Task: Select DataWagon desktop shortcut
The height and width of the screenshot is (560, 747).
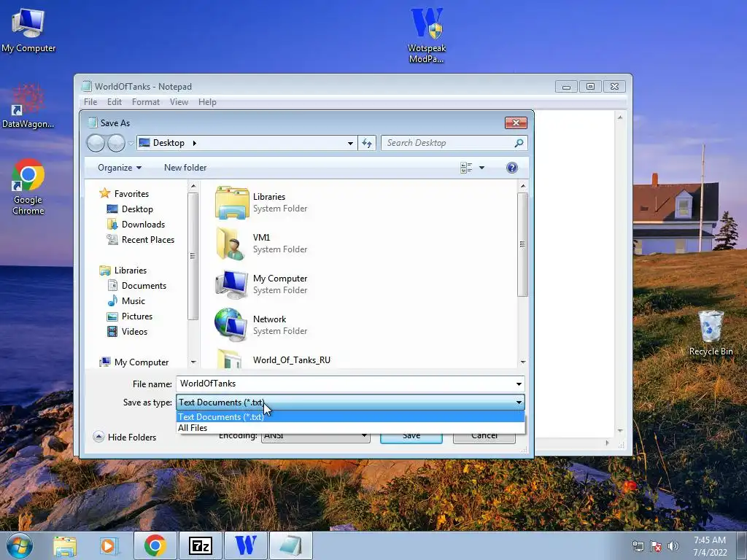Action: pos(28,106)
